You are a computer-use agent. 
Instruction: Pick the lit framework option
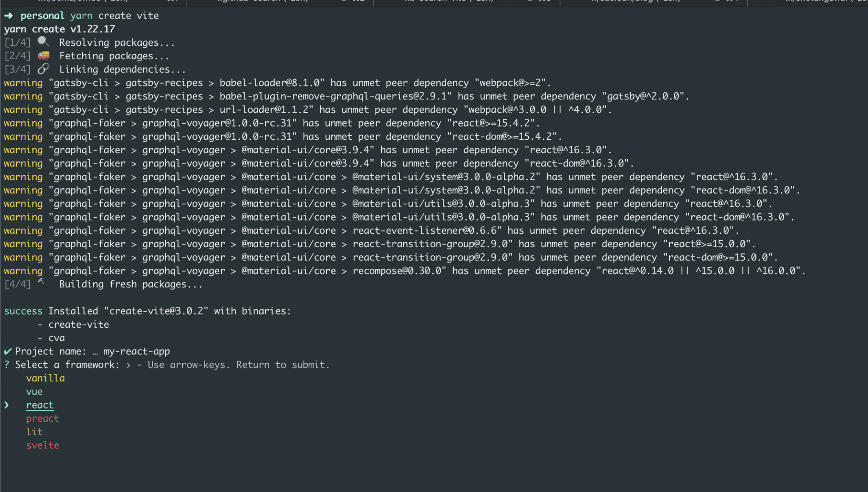point(34,432)
